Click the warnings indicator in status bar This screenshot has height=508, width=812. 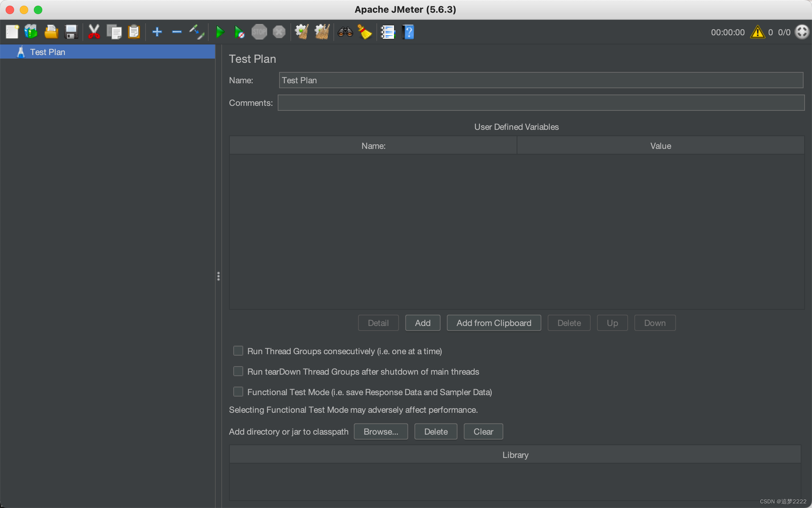coord(756,32)
